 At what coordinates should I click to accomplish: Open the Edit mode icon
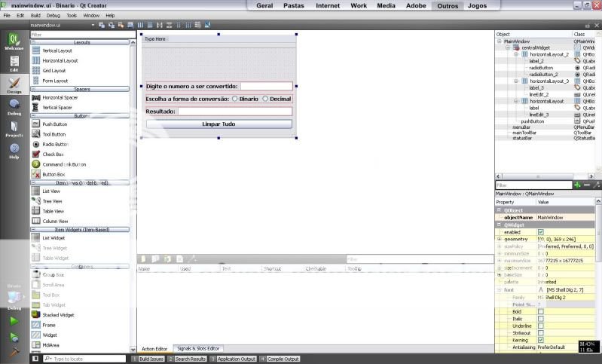coord(14,63)
